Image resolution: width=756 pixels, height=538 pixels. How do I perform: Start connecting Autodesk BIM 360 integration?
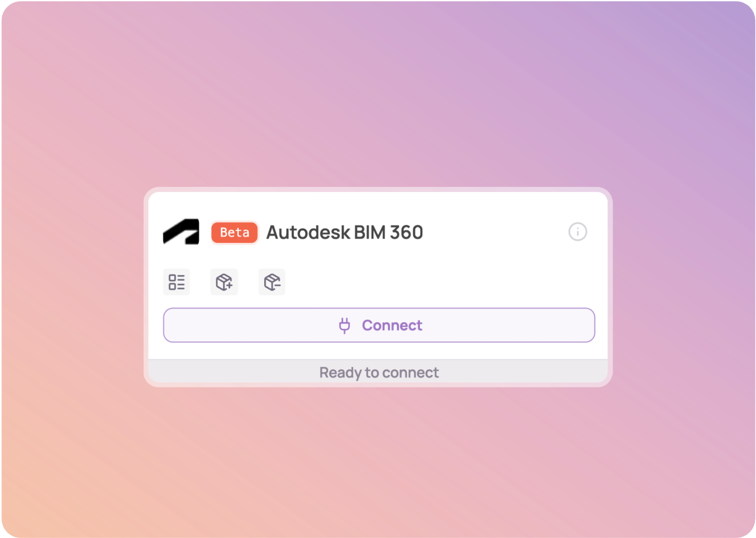tap(379, 325)
